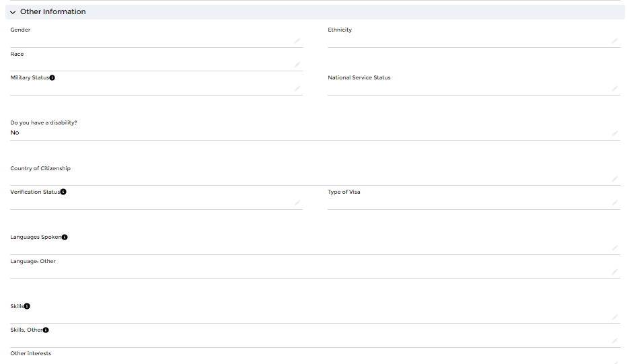Edit Country of Citizenship pencil icon
Screen dimensions: 627x364
click(615, 179)
